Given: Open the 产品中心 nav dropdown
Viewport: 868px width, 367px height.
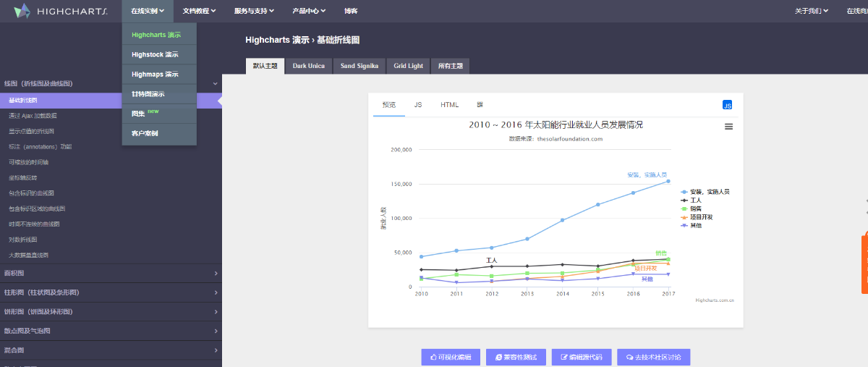Looking at the screenshot, I should (x=309, y=11).
